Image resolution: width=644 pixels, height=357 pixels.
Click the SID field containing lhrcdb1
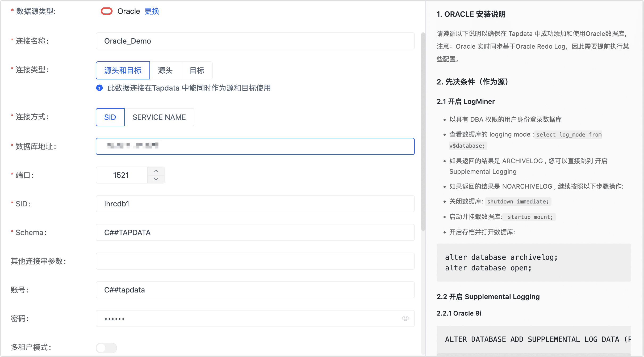pos(255,204)
